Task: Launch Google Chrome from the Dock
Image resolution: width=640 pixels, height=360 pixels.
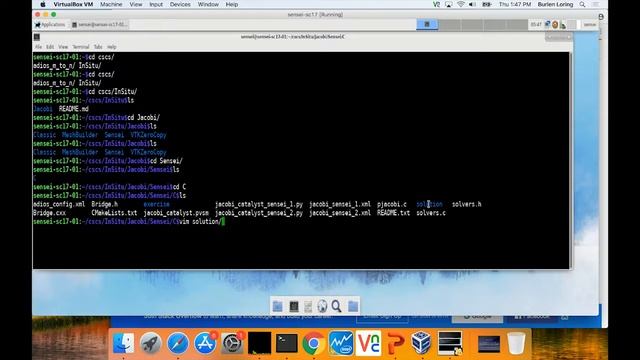Action: coord(313,343)
